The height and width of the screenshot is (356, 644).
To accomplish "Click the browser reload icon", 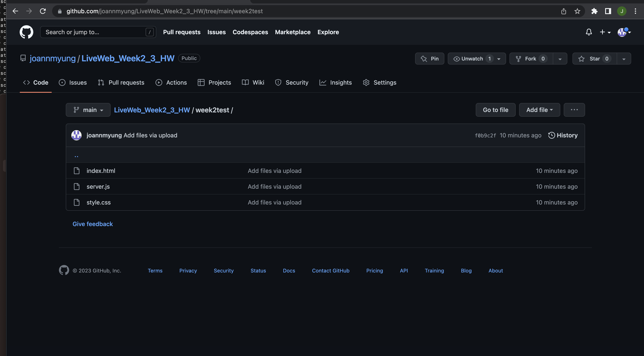I will (x=43, y=11).
